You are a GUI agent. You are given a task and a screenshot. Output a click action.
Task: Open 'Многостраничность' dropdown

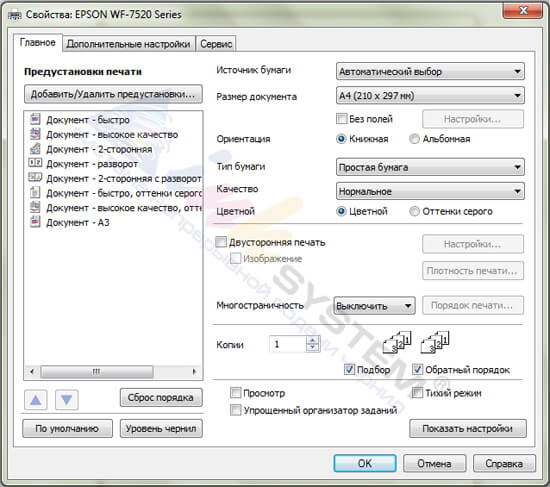[374, 306]
